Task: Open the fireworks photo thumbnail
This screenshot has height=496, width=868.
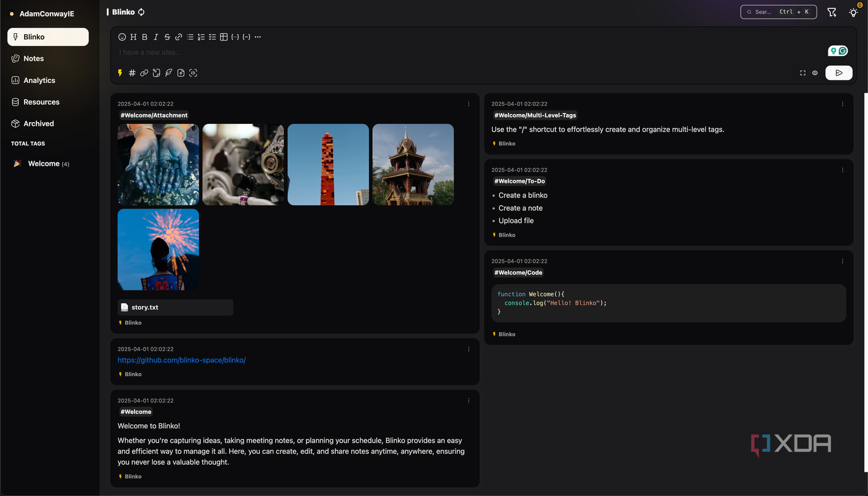Action: [x=158, y=250]
